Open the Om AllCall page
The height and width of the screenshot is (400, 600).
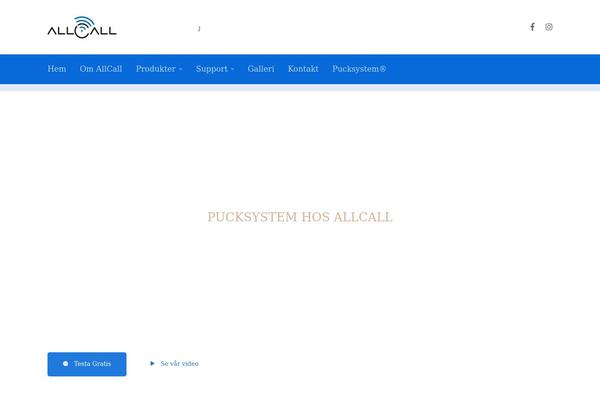(101, 69)
